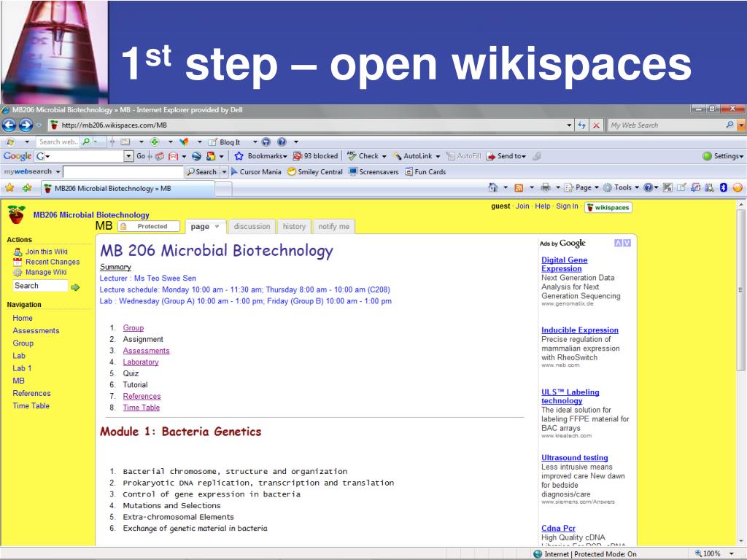Image resolution: width=747 pixels, height=560 pixels.
Task: Expand the Google toolbar Settings menu
Action: pyautogui.click(x=723, y=156)
